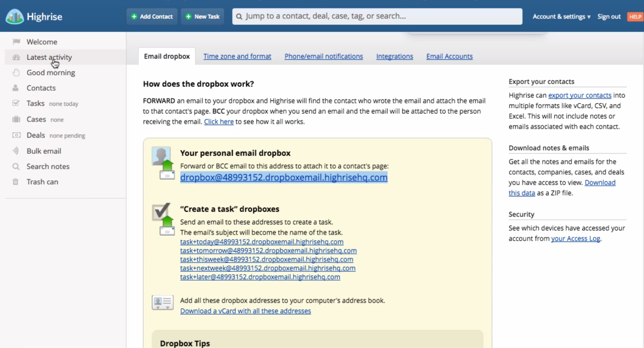Click the vCard address book icon
644x348 pixels.
[163, 303]
